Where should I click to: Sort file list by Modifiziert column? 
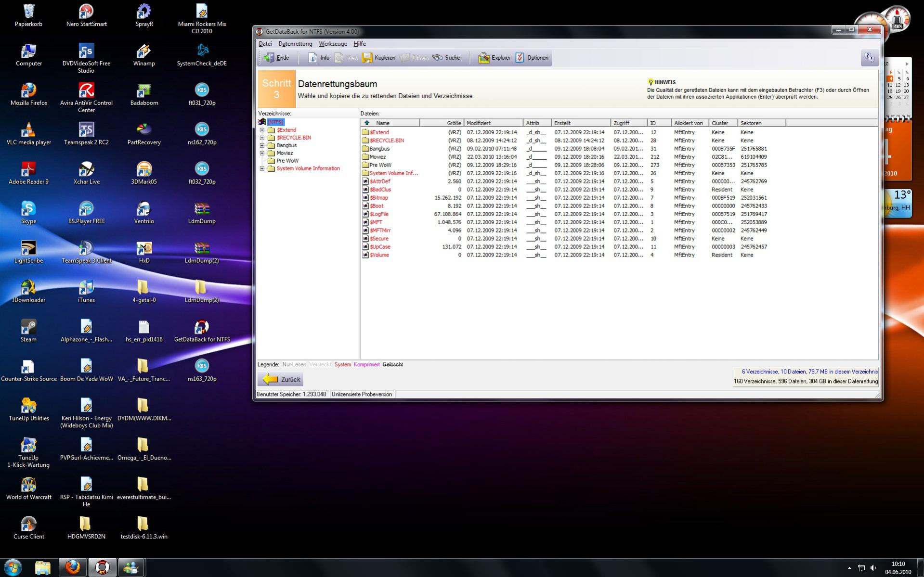pyautogui.click(x=494, y=123)
